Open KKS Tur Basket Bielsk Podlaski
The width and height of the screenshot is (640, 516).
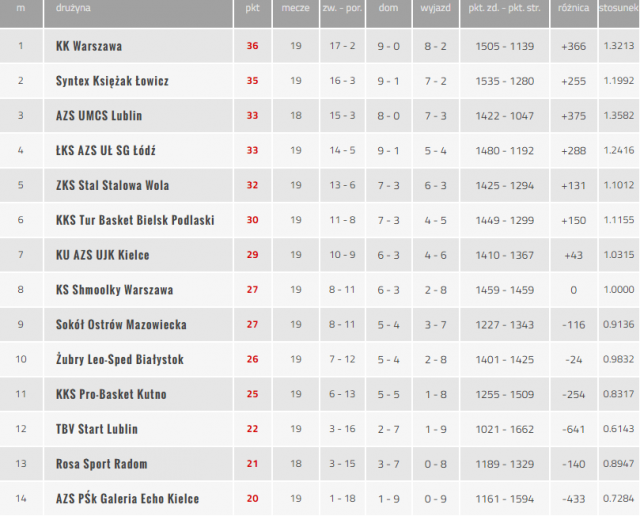[135, 220]
